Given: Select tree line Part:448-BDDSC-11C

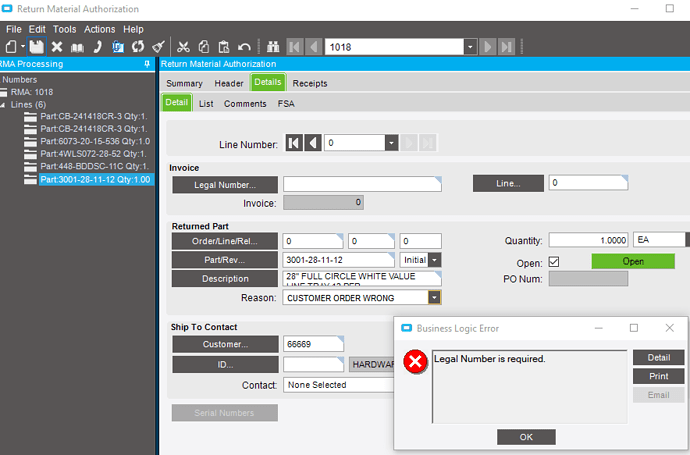Looking at the screenshot, I should 95,166.
